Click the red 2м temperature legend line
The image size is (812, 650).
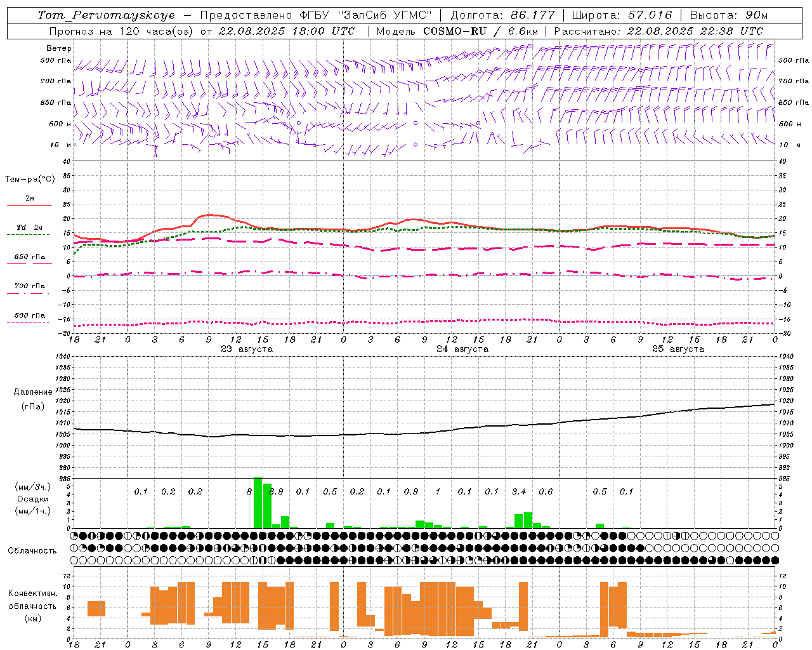(29, 205)
